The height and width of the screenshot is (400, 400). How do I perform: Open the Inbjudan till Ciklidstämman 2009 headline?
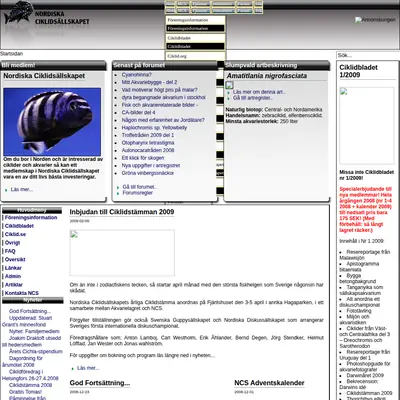[x=122, y=212]
